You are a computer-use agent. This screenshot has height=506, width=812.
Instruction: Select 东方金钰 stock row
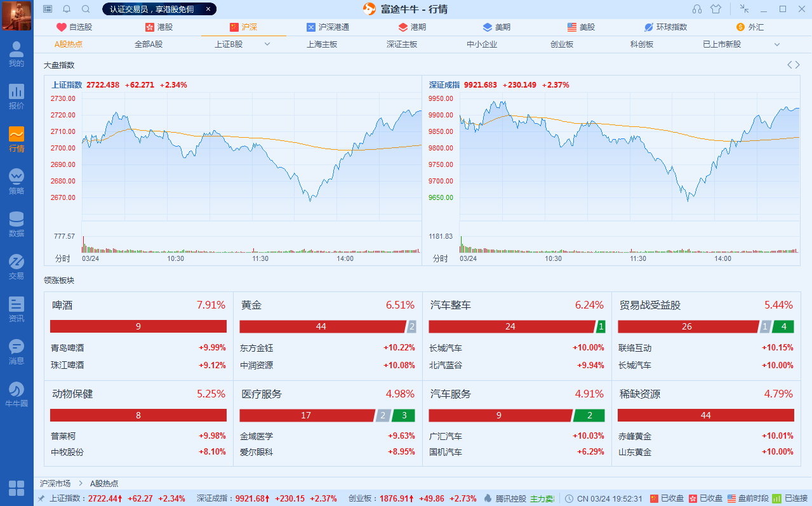click(x=328, y=348)
